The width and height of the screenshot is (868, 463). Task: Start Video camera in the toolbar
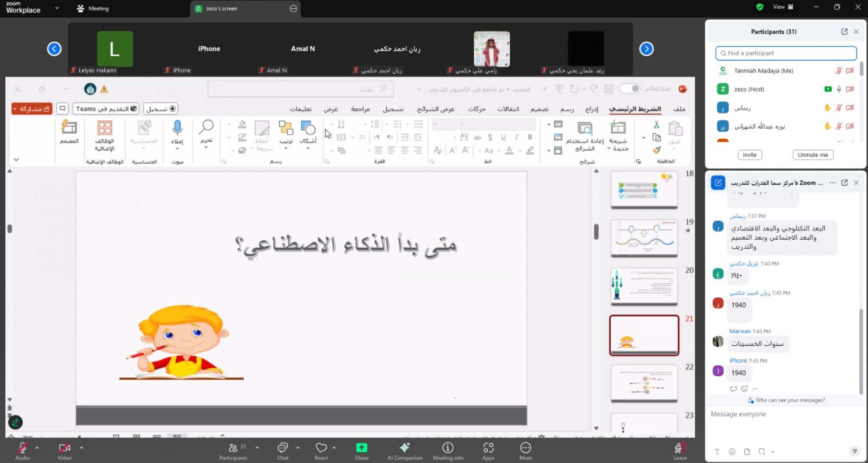64,448
